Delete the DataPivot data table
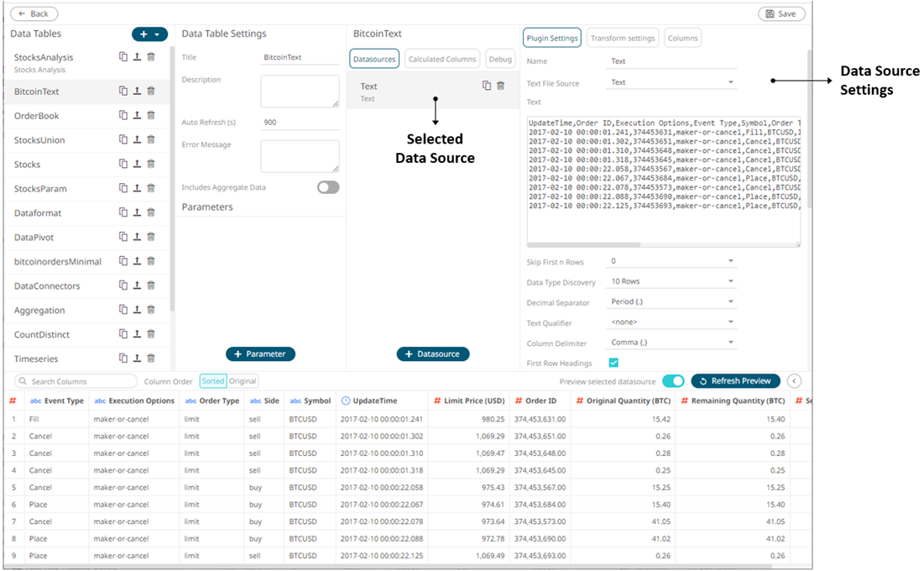 click(151, 238)
